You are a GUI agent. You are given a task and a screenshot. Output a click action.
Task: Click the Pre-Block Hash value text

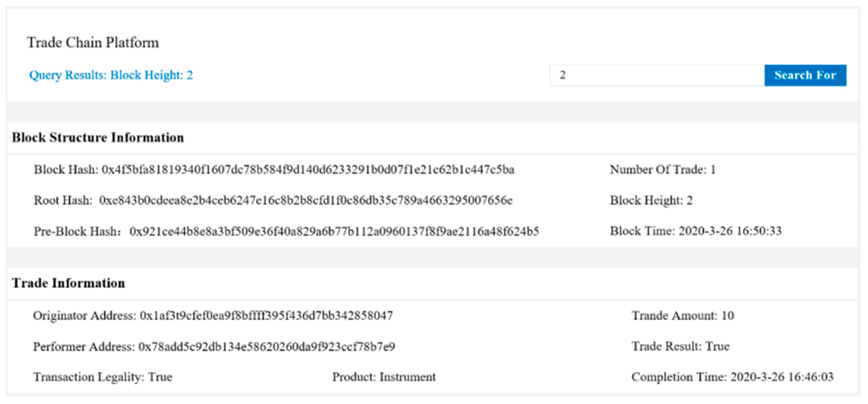coord(334,232)
